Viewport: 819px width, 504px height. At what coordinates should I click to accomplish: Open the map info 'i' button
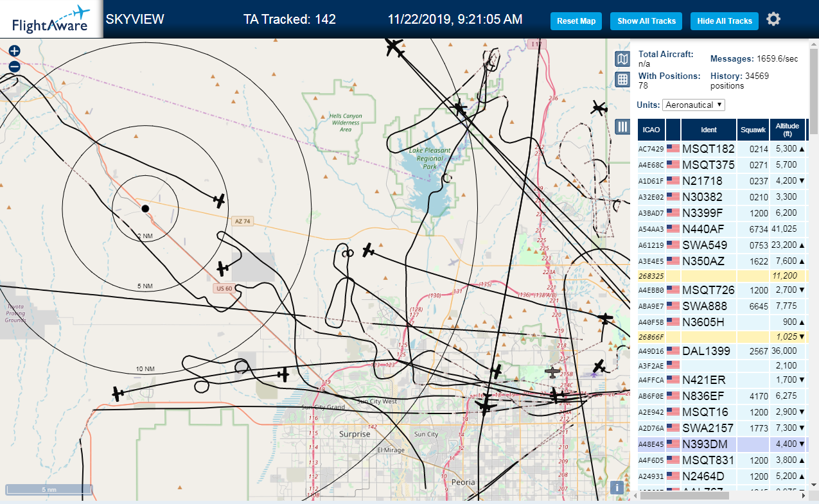click(617, 487)
